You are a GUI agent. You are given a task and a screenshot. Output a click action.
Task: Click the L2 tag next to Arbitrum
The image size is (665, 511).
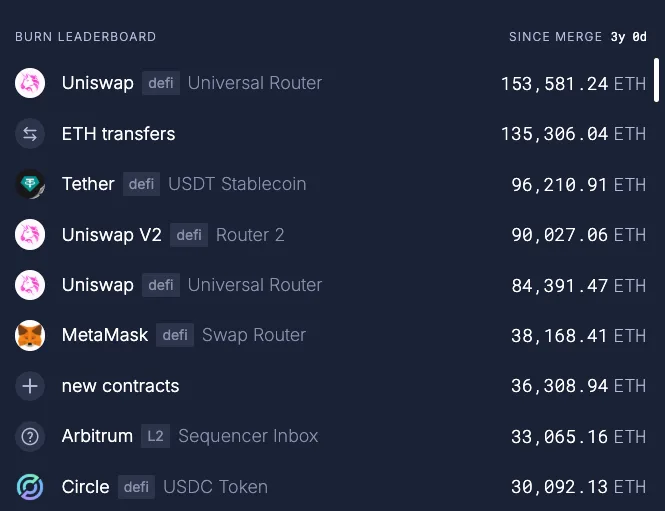(155, 436)
